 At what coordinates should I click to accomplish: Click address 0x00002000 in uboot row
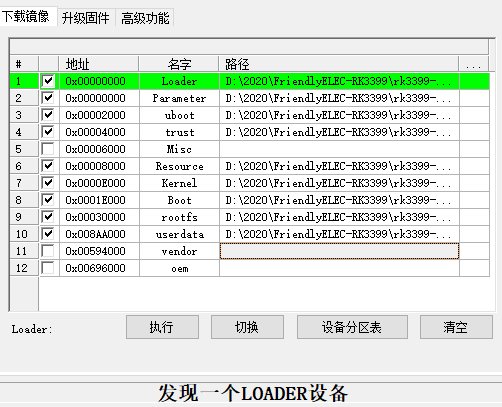[x=99, y=115]
